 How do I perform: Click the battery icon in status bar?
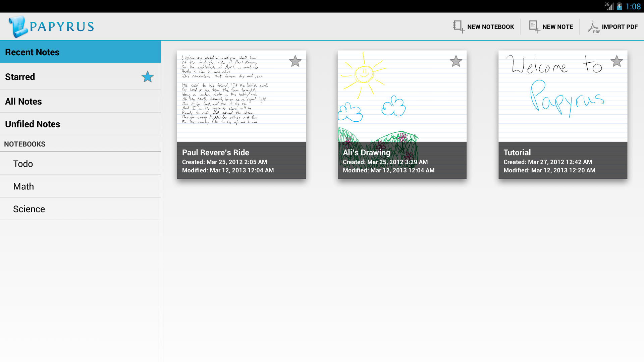point(619,6)
